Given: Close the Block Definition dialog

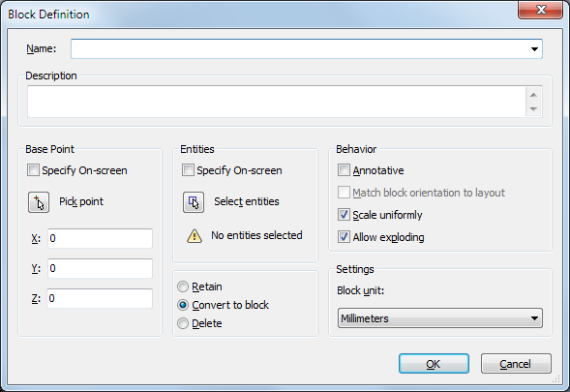Looking at the screenshot, I should click(541, 10).
